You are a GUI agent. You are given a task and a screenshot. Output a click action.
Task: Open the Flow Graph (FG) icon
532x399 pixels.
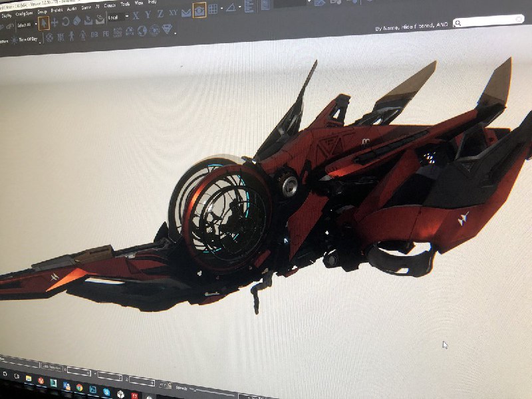click(106, 34)
